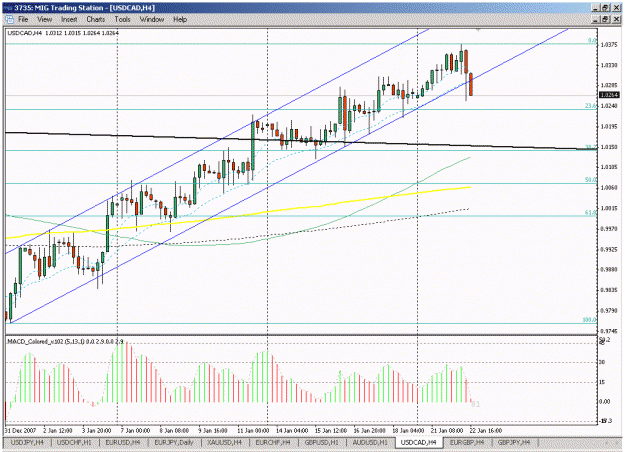Viewport: 625px width, 452px height.
Task: Click the 1.0375 price axis label
Action: pyautogui.click(x=609, y=45)
